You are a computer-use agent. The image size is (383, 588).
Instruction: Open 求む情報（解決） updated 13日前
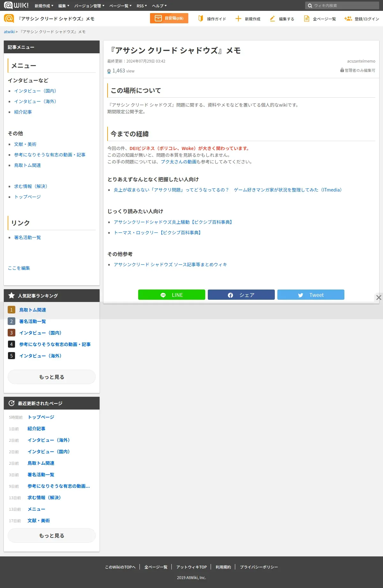click(x=44, y=498)
